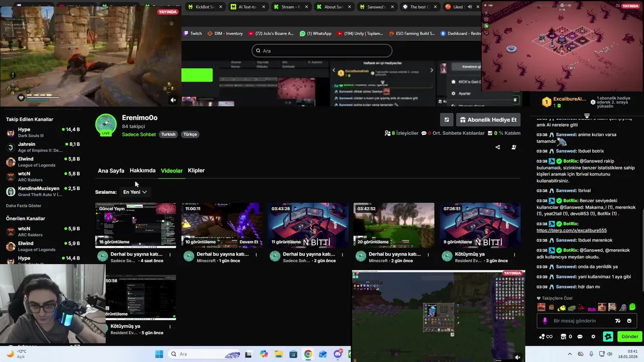Image resolution: width=644 pixels, height=362 pixels.
Task: Click the Windows taskbar Ara search box
Action: click(204, 354)
